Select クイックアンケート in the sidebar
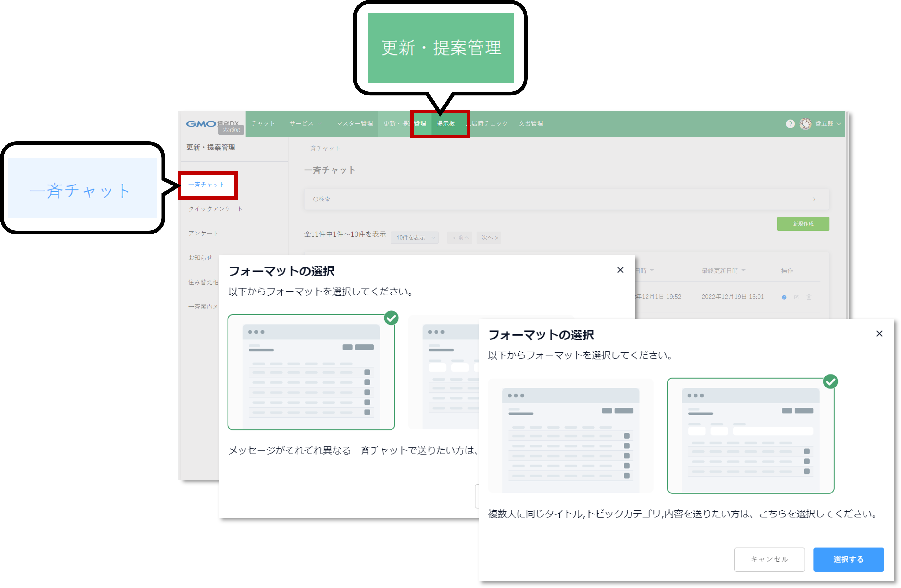This screenshot has width=901, height=588. [215, 209]
